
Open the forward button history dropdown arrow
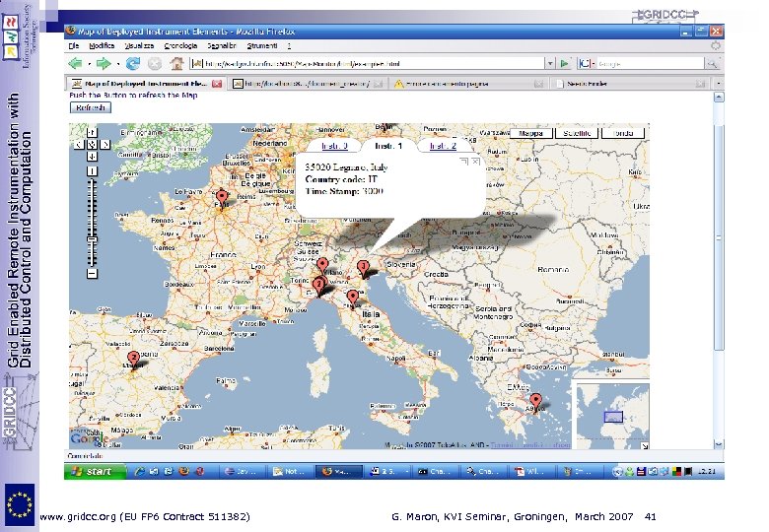pyautogui.click(x=117, y=64)
